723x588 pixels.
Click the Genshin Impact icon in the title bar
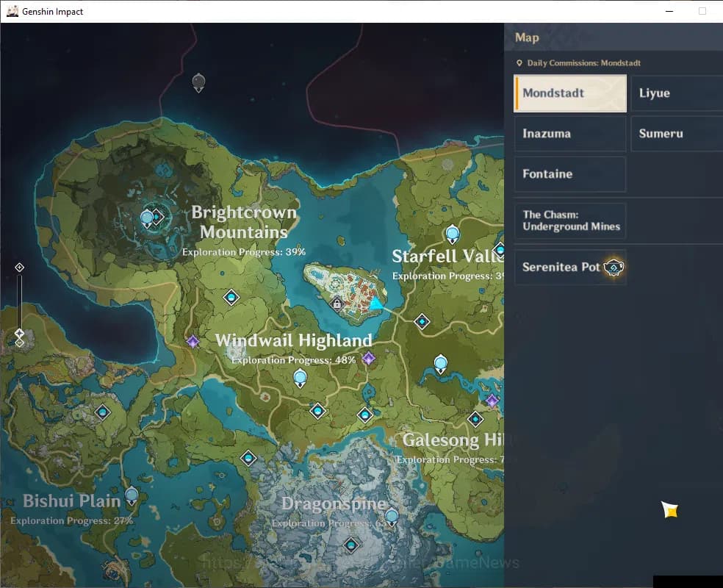[x=12, y=11]
